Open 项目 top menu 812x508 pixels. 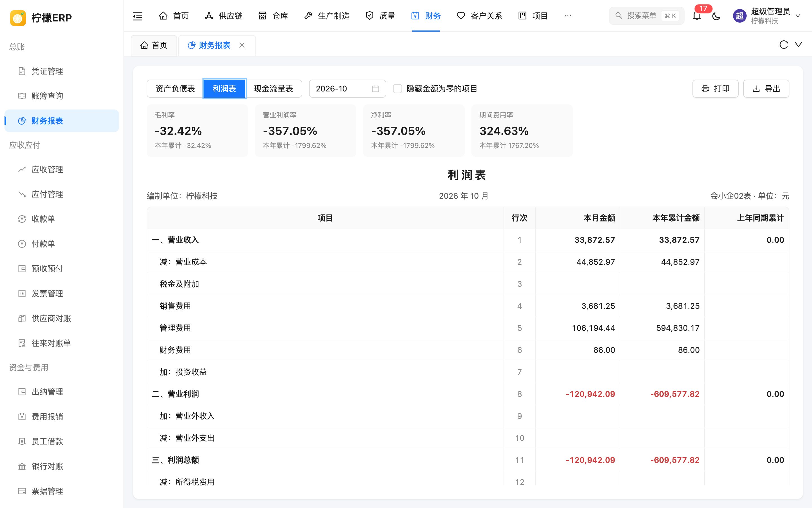(533, 16)
